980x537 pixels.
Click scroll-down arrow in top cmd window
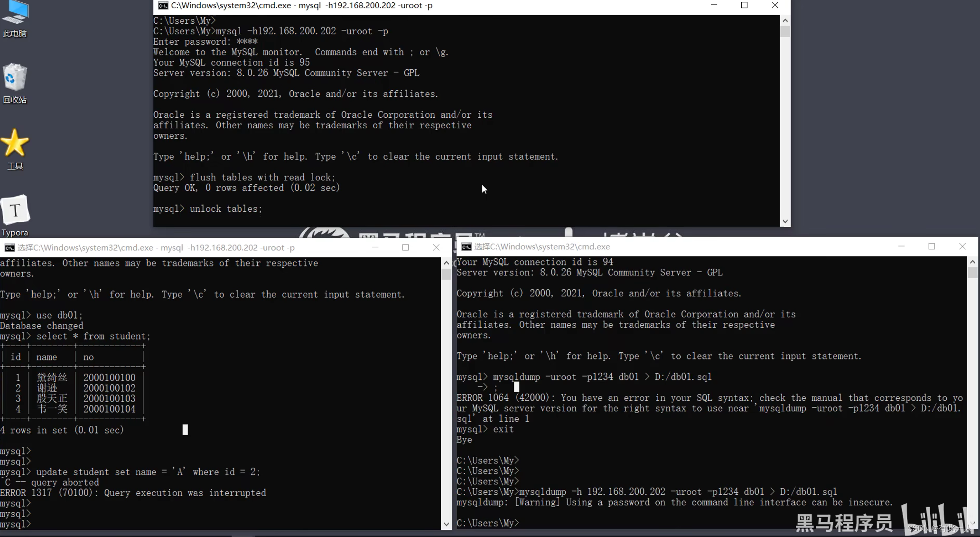tap(785, 221)
